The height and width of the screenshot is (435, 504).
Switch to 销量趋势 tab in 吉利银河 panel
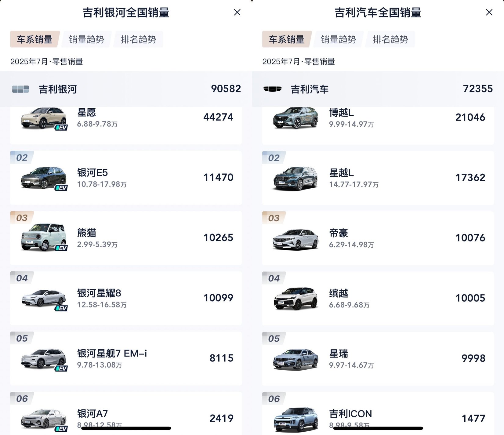tap(87, 39)
